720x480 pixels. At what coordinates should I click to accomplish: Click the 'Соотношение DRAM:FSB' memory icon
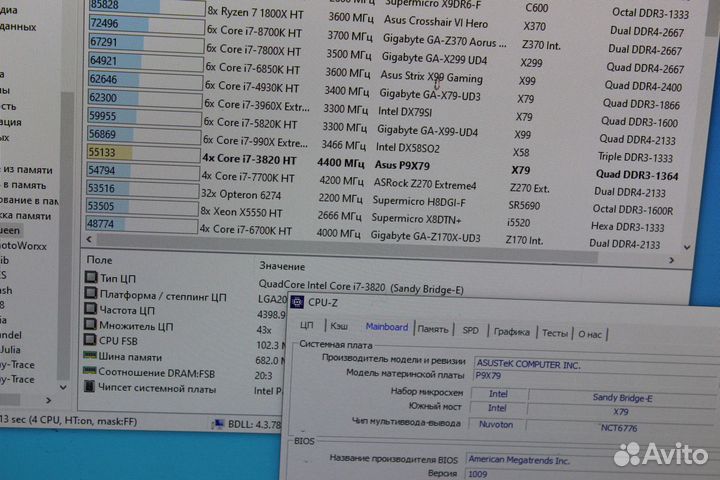tap(89, 371)
